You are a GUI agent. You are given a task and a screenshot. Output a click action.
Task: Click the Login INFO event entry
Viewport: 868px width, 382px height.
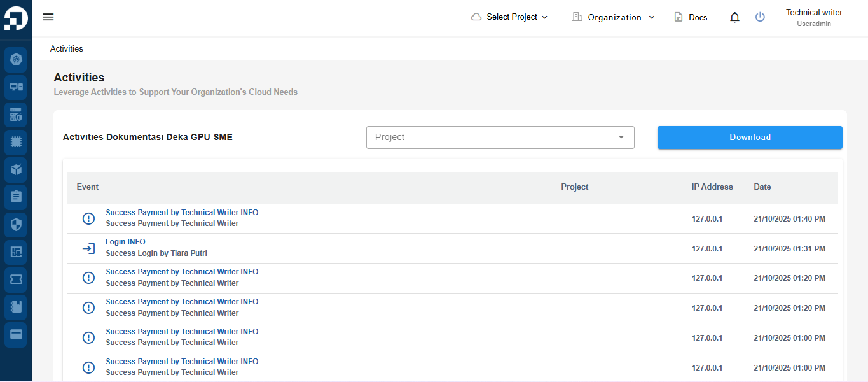[125, 242]
